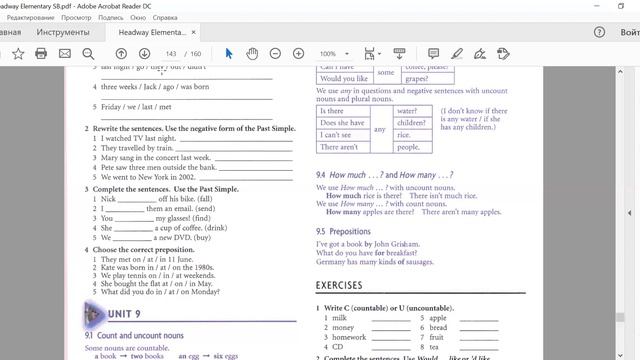Switch to the Инструменты tab
The width and height of the screenshot is (640, 360).
63,32
